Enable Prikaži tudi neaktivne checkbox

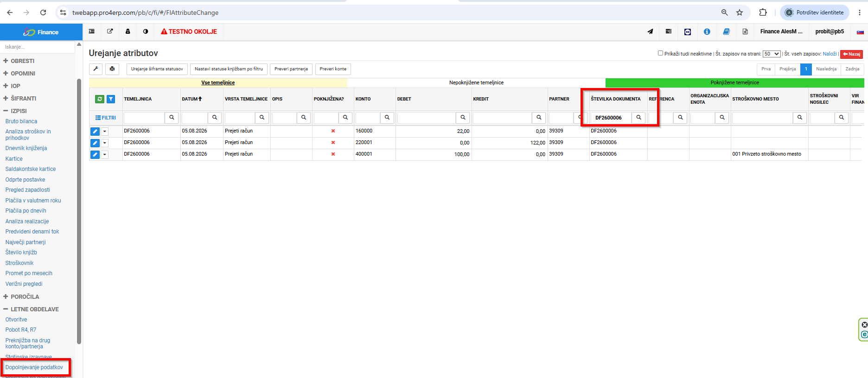(660, 53)
